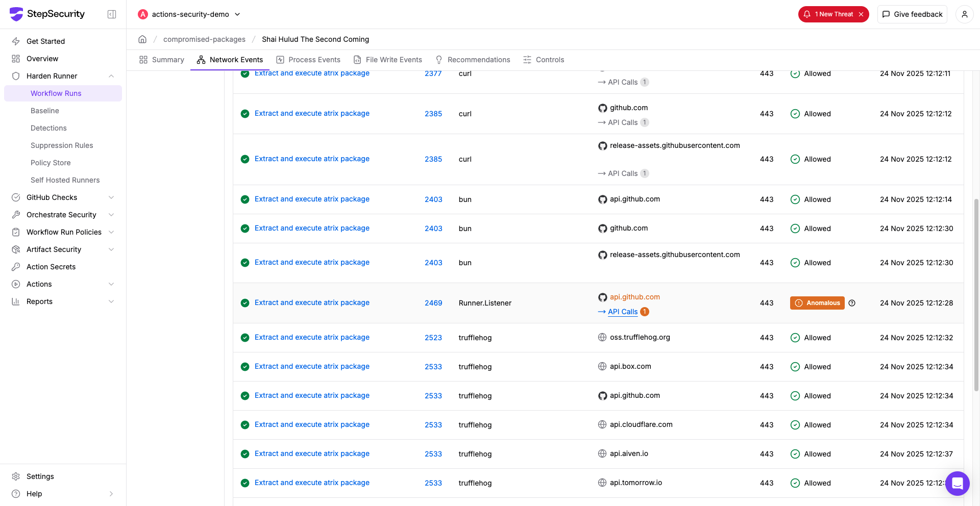Open Action Secrets in sidebar
Screen dimensions: 980x506
pos(51,267)
